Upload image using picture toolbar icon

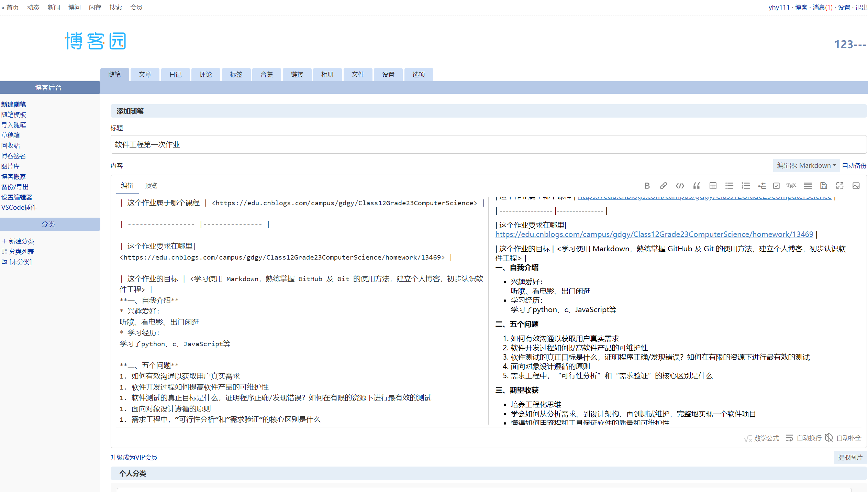point(856,186)
